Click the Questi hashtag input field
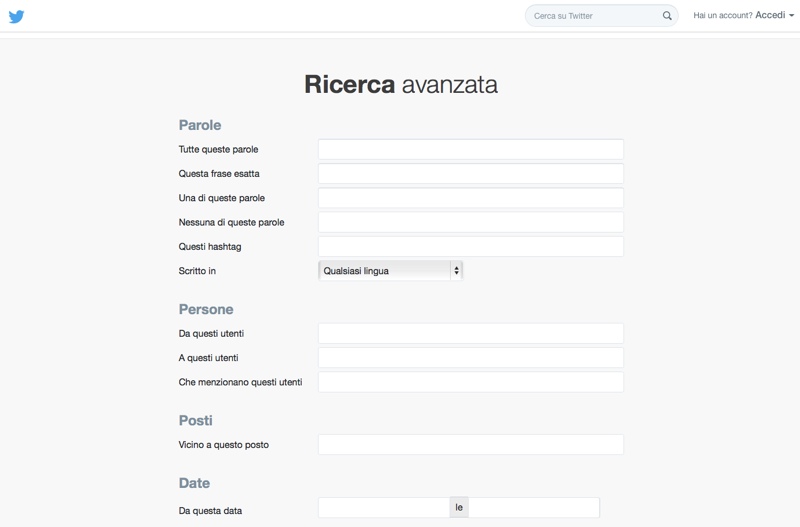This screenshot has height=527, width=800. [x=470, y=246]
